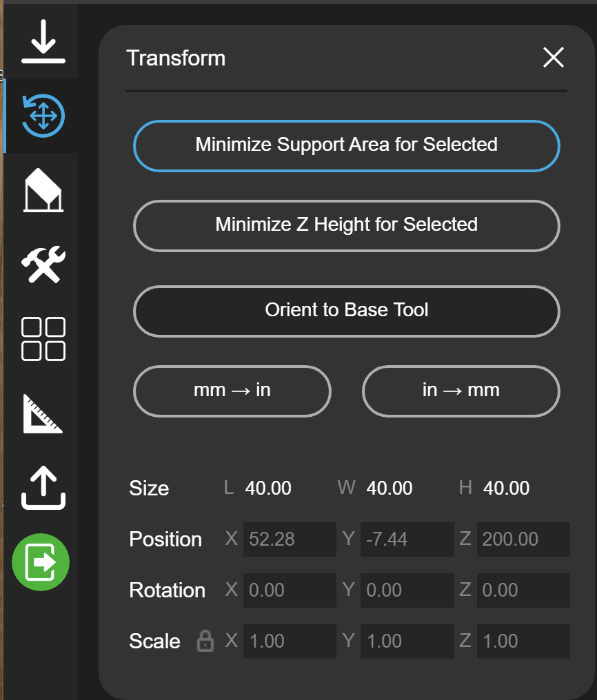Click the green send-to-print arrow button
This screenshot has height=700, width=597.
41,562
